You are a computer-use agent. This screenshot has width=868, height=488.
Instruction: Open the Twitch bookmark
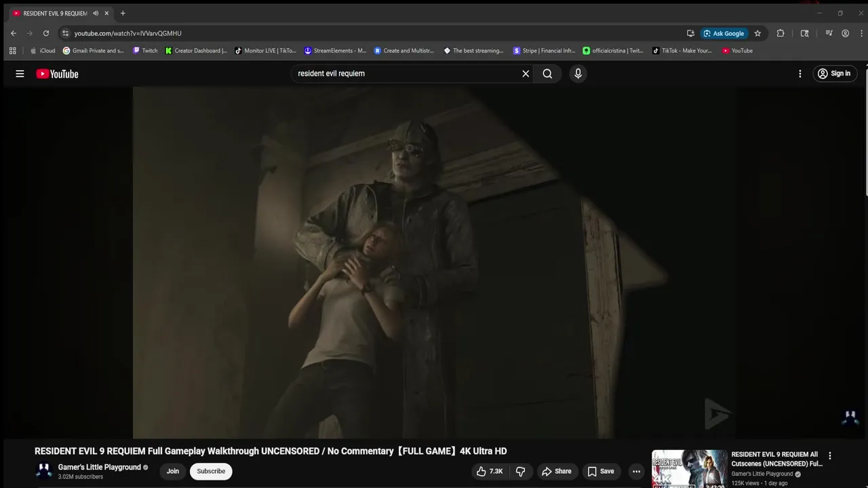tap(145, 50)
